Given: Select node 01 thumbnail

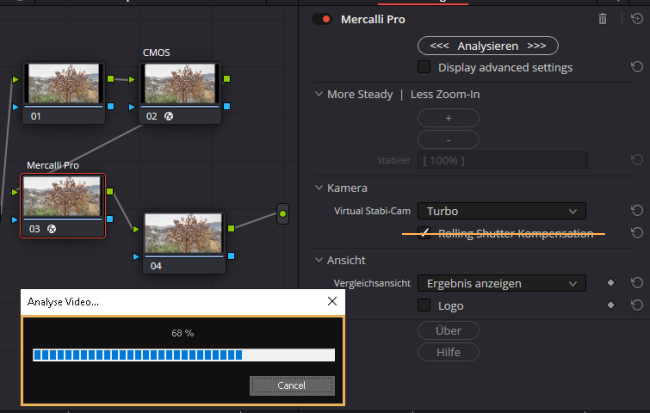Looking at the screenshot, I should coord(63,83).
